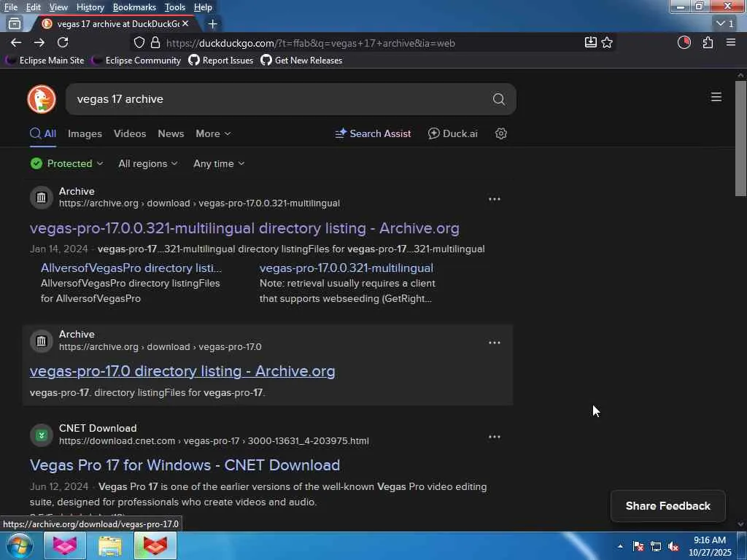Click the URL address bar

tap(371, 43)
